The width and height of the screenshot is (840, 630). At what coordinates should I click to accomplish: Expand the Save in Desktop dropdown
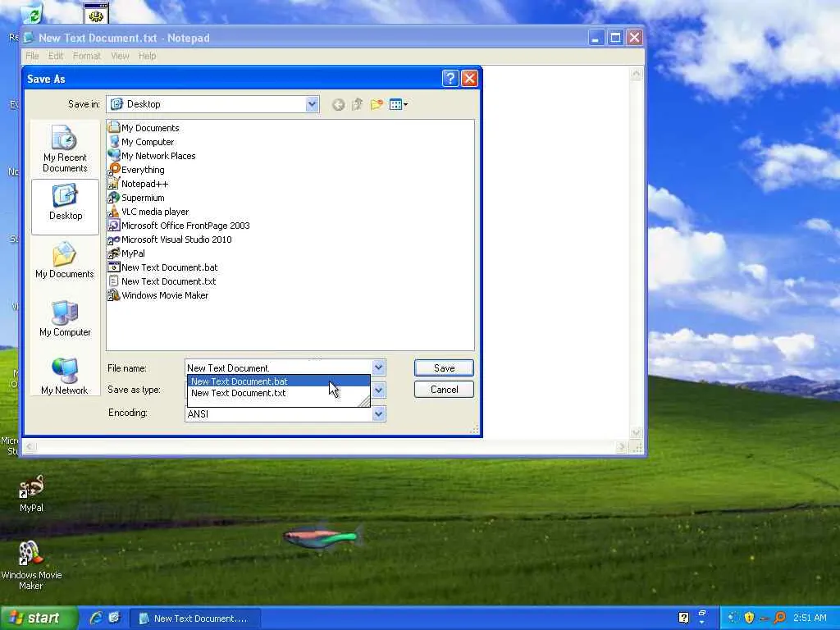(313, 104)
